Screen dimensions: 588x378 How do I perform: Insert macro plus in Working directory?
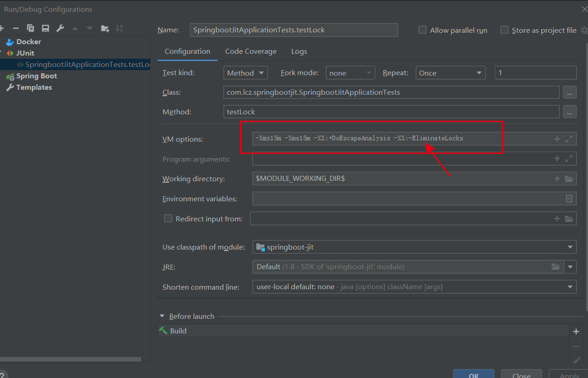(557, 179)
